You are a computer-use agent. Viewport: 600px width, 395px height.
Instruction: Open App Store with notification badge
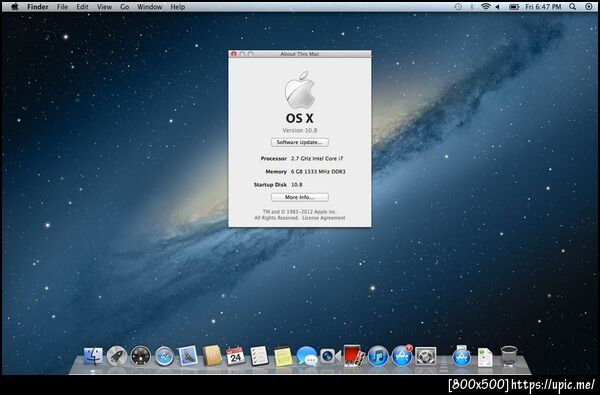tap(402, 356)
